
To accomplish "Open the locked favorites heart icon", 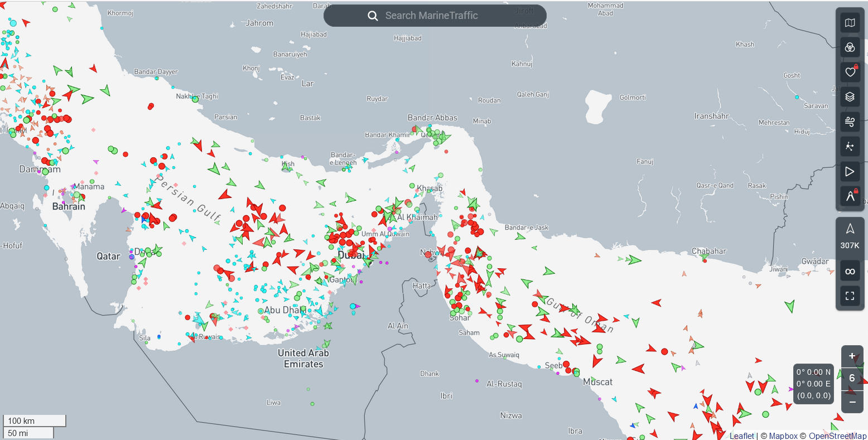I will [x=850, y=72].
